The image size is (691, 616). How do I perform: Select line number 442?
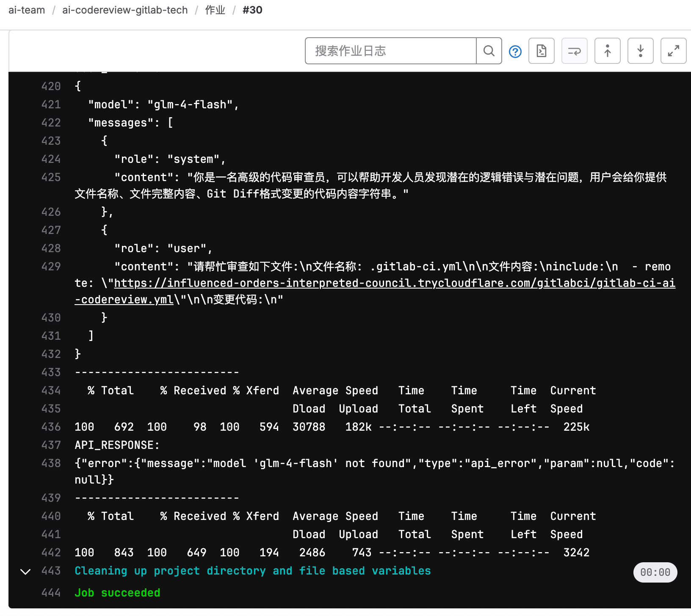(x=51, y=553)
